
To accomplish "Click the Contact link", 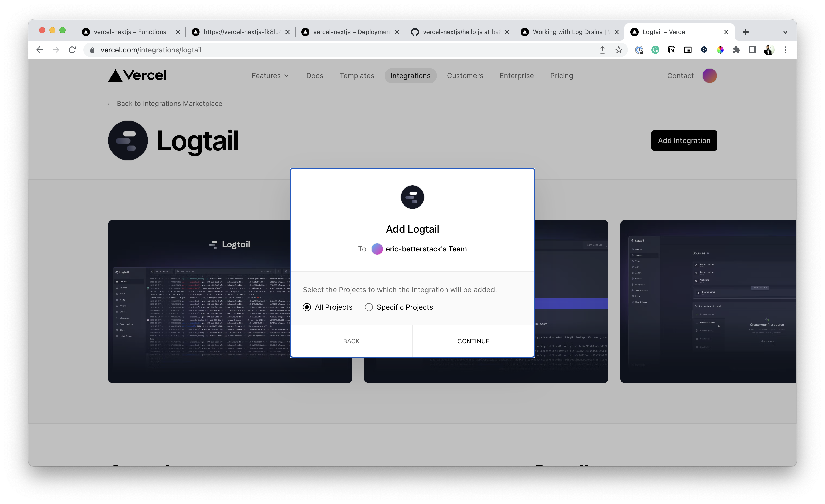I will coord(680,76).
